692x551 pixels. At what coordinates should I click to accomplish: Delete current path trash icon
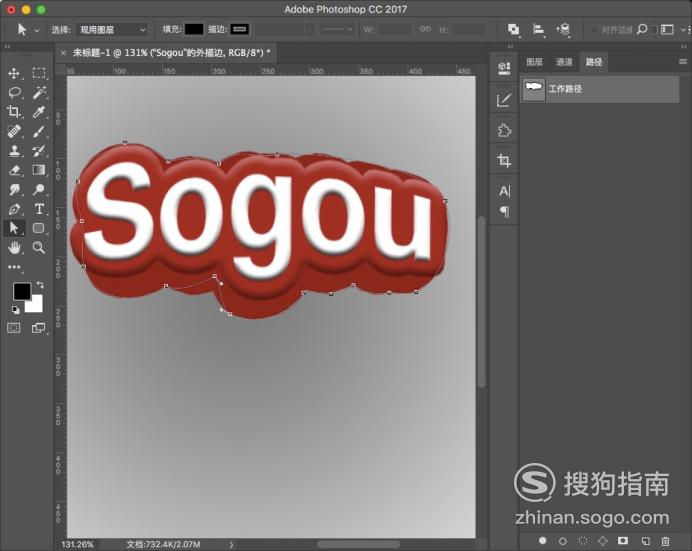point(665,540)
